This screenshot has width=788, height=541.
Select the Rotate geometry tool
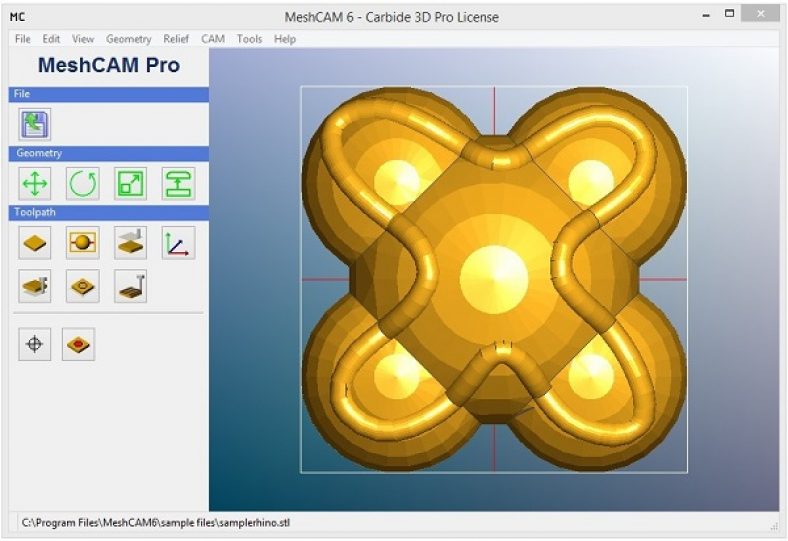point(82,183)
